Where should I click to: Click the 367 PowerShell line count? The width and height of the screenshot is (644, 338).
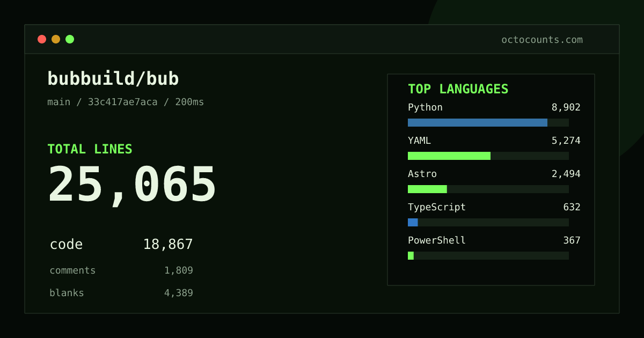(x=572, y=240)
